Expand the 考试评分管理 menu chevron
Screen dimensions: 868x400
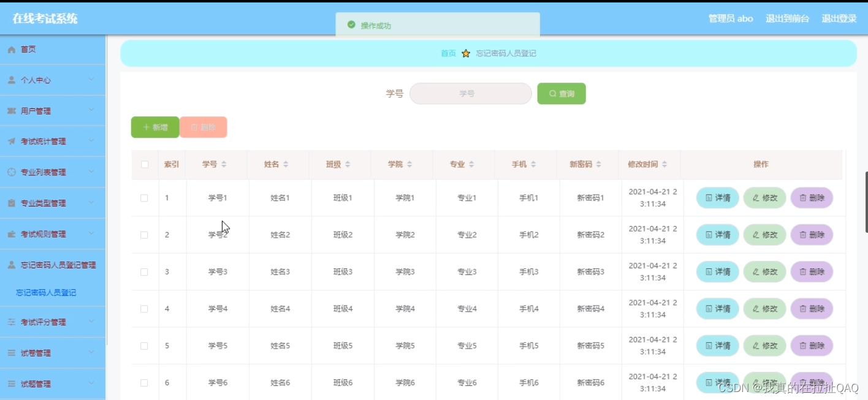coord(91,322)
